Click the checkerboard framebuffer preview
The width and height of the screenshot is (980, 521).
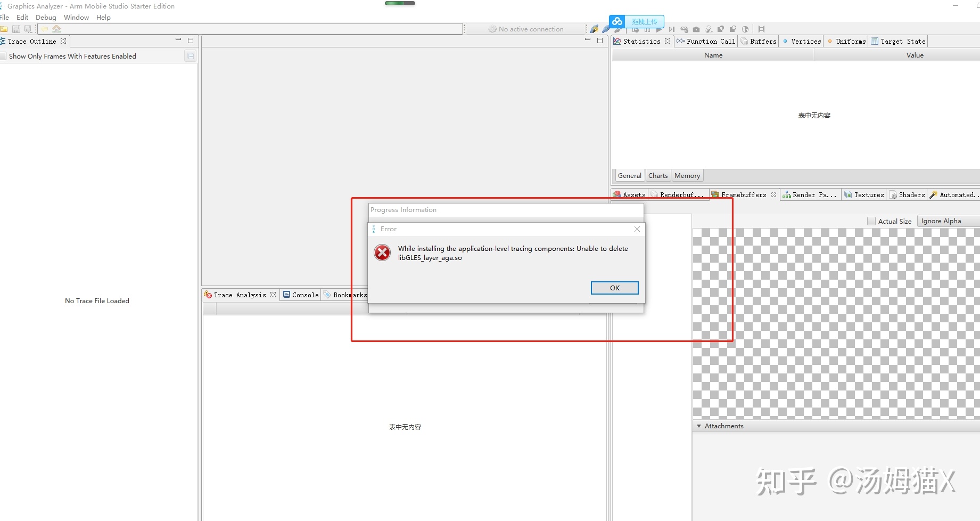click(x=836, y=323)
